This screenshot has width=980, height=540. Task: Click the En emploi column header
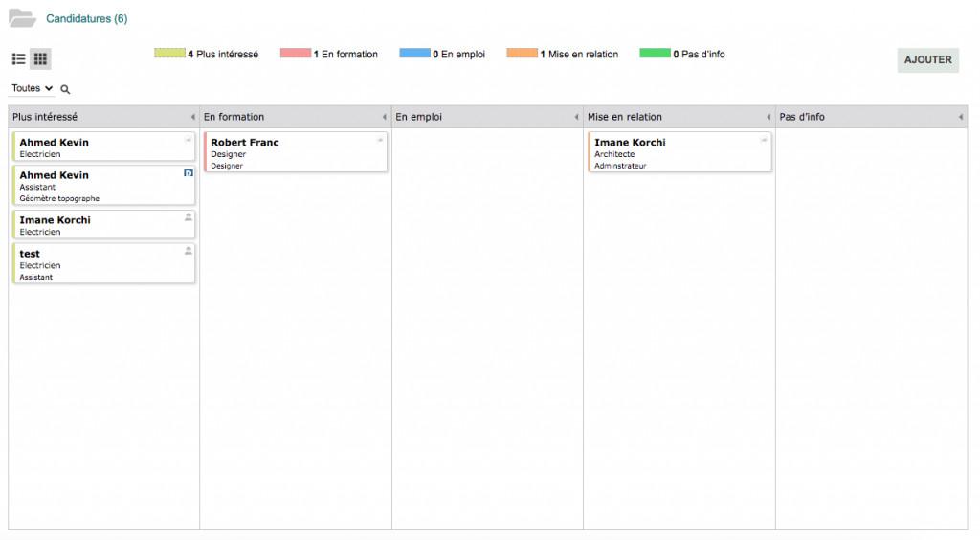point(419,117)
